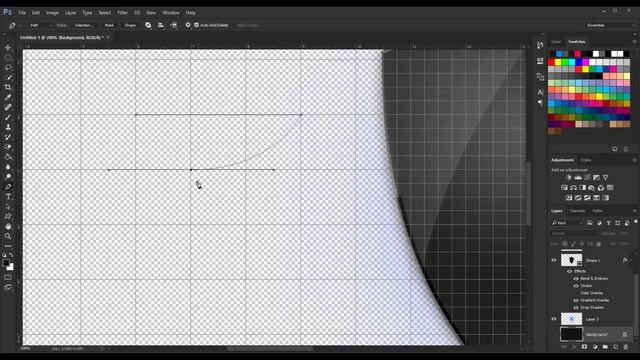The width and height of the screenshot is (640, 360).
Task: Switch to the Paths tab
Action: (598, 211)
